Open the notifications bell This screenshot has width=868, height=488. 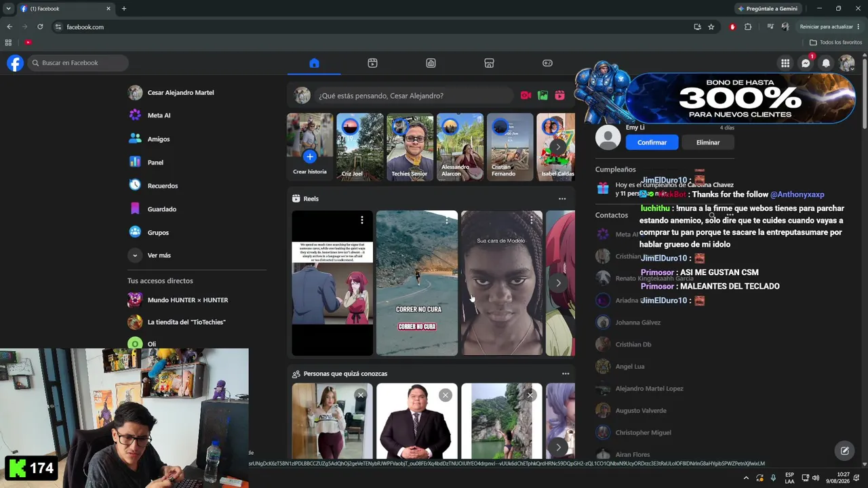click(x=826, y=63)
